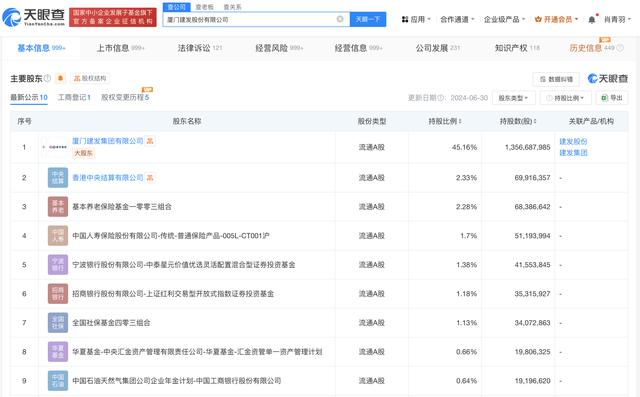The width and height of the screenshot is (640, 397).
Task: Click the 香港中央结算 shareholder logo
Action: click(x=58, y=177)
